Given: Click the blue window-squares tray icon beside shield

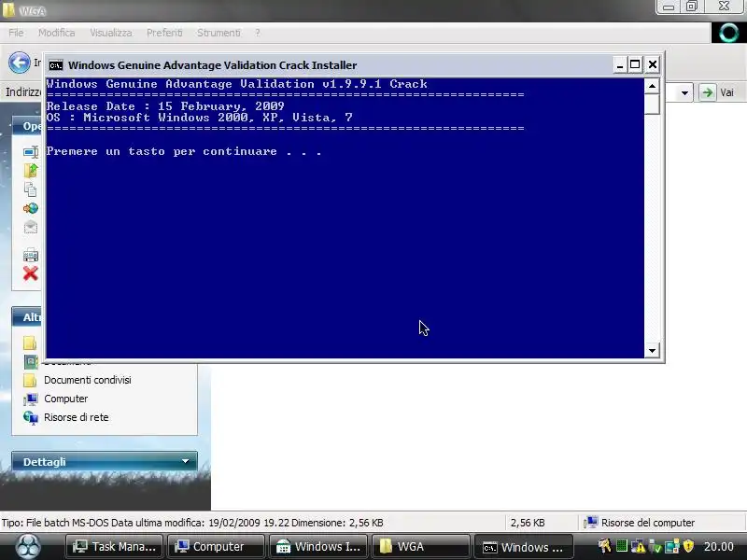Looking at the screenshot, I should tap(672, 547).
